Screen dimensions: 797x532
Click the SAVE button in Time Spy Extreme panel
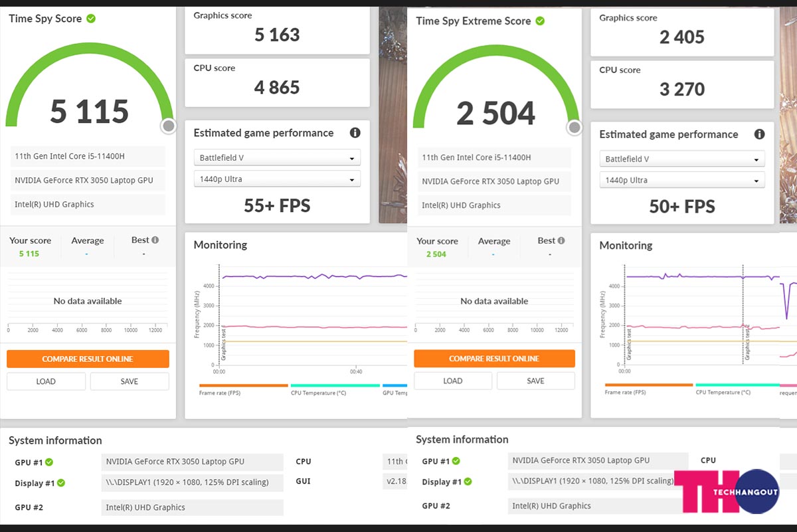click(x=536, y=381)
